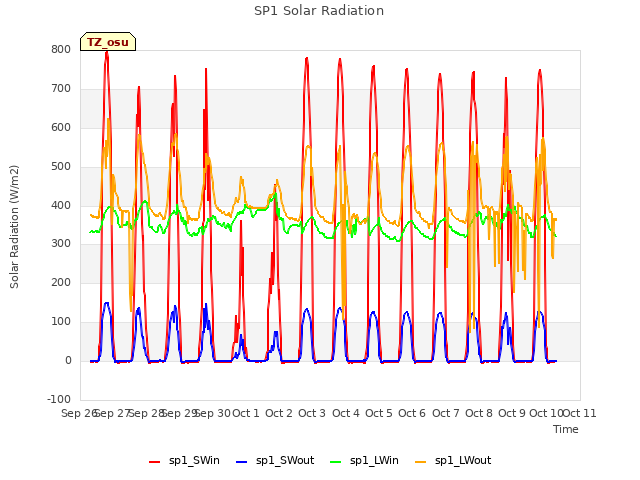This screenshot has height=480, width=640.
Task: Click the 700 y-axis tick label
Action: pos(61,89)
